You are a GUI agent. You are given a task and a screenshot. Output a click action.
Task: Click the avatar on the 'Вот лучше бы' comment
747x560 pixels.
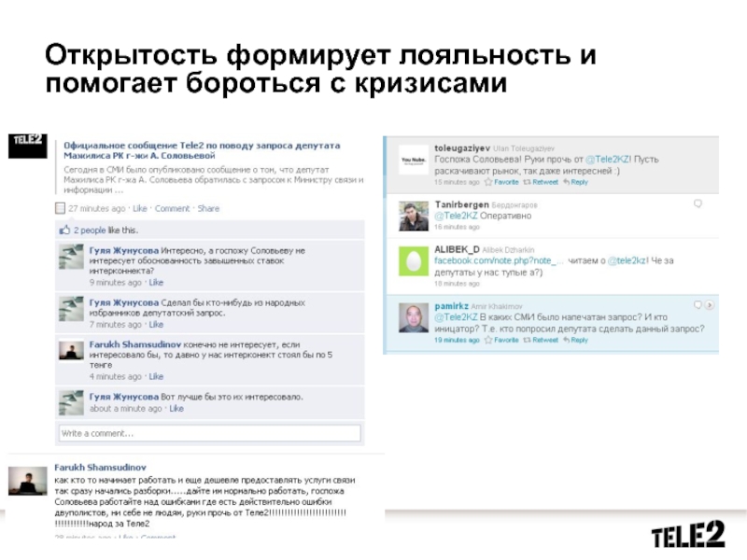(x=72, y=402)
